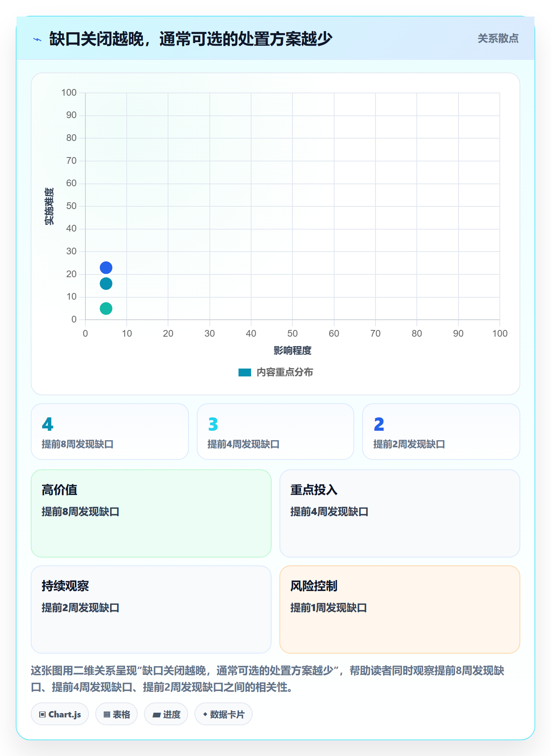Click the 内容重点分布 legend label
The height and width of the screenshot is (756, 551).
pyautogui.click(x=285, y=372)
